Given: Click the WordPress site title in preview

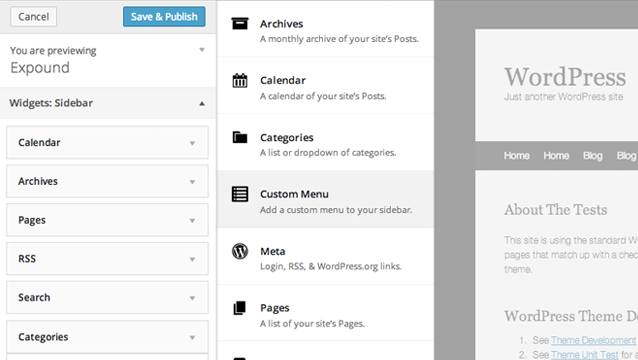Looking at the screenshot, I should (565, 77).
